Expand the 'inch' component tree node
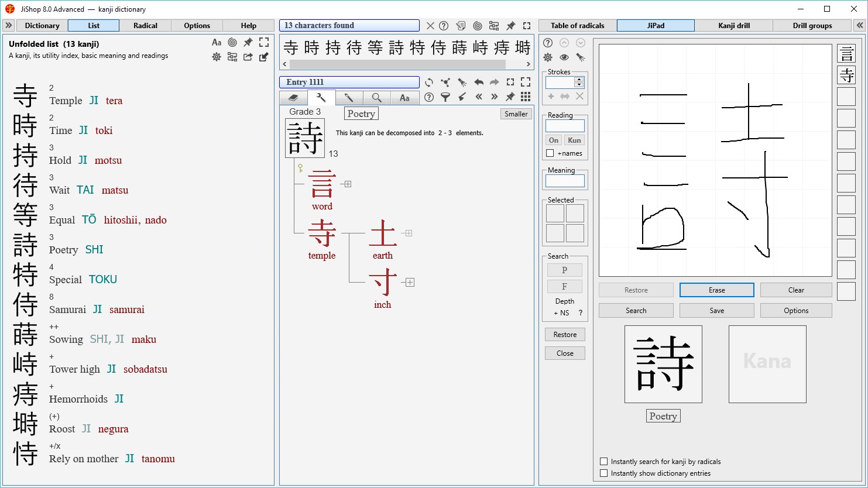868x488 pixels. pos(410,283)
